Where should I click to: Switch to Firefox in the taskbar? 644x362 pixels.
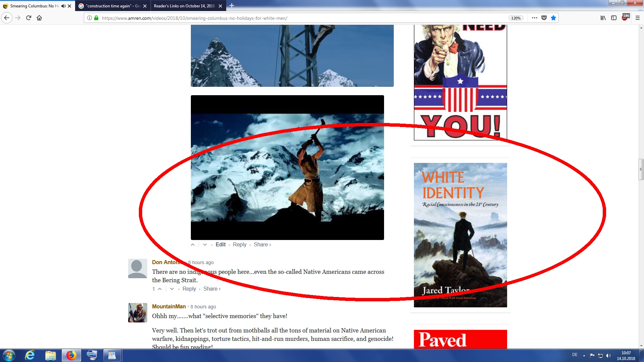pyautogui.click(x=71, y=355)
